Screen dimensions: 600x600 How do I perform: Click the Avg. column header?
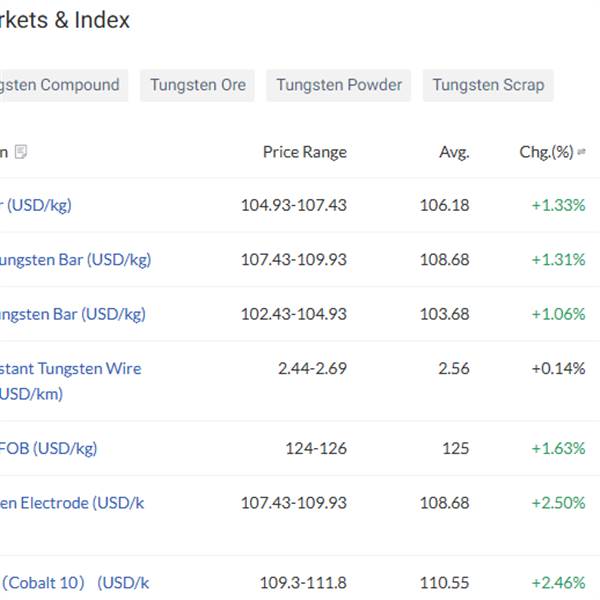(x=454, y=152)
